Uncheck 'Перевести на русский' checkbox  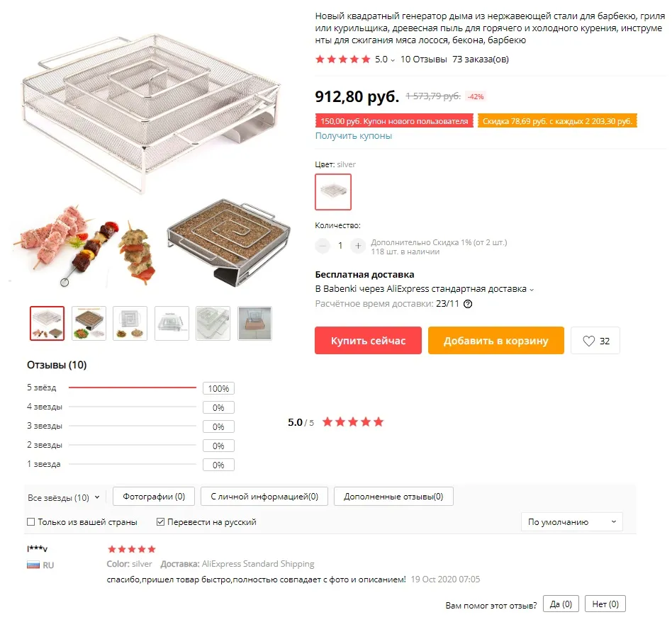[x=160, y=522]
